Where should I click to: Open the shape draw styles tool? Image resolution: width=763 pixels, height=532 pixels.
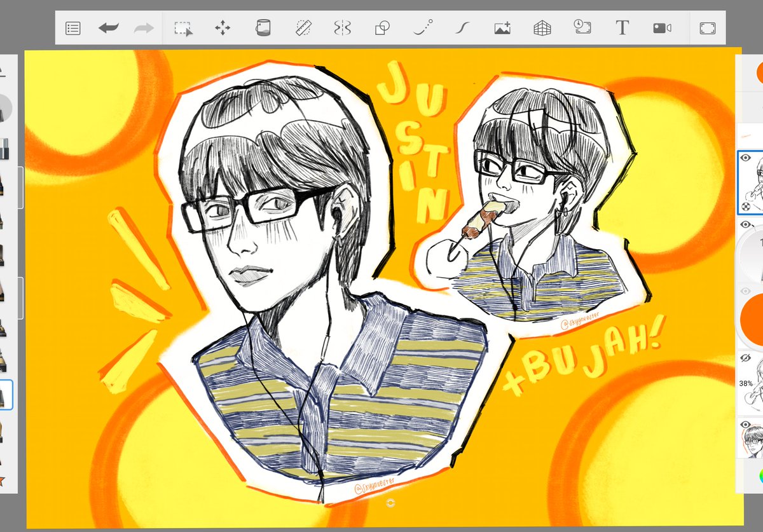(x=381, y=29)
